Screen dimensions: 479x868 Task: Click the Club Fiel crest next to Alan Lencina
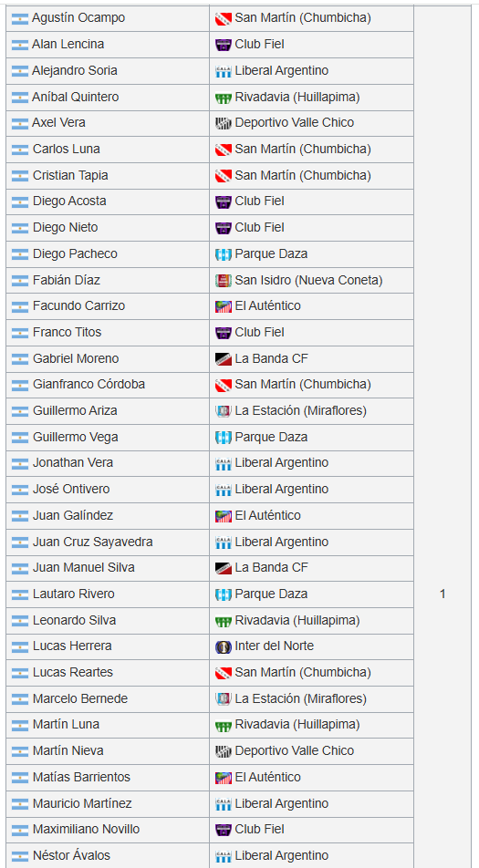224,45
